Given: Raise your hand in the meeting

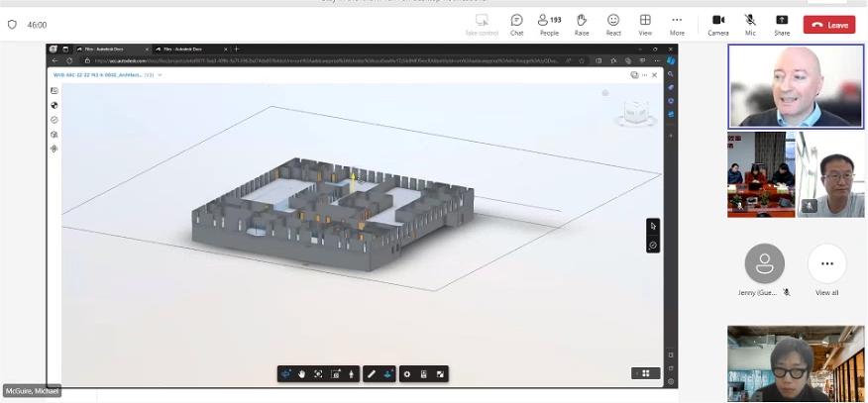Looking at the screenshot, I should pyautogui.click(x=582, y=24).
